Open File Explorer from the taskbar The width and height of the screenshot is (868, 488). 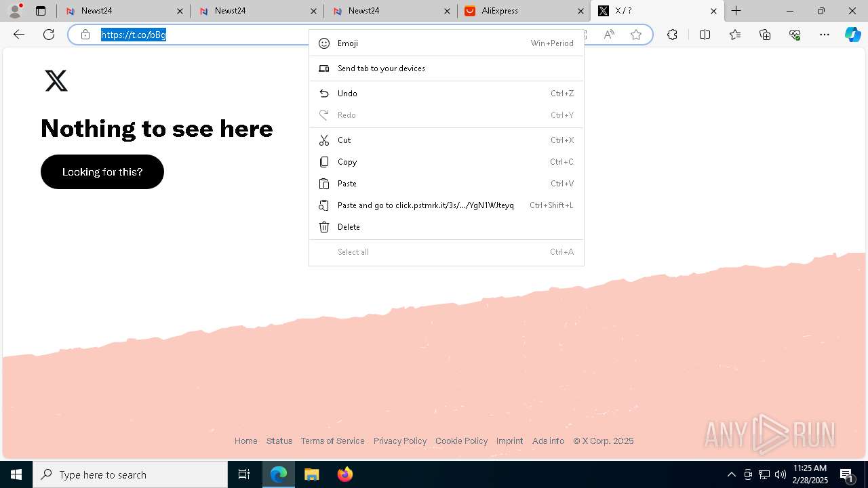point(312,474)
